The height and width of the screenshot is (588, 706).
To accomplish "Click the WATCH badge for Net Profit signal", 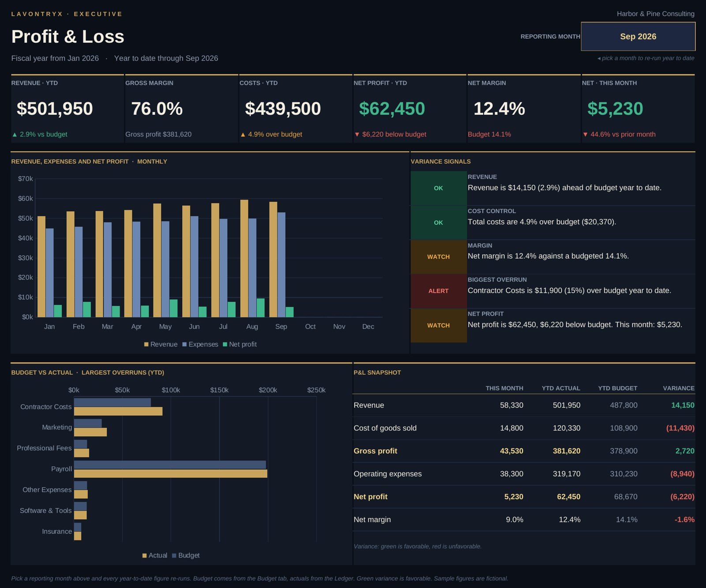I will [x=439, y=325].
